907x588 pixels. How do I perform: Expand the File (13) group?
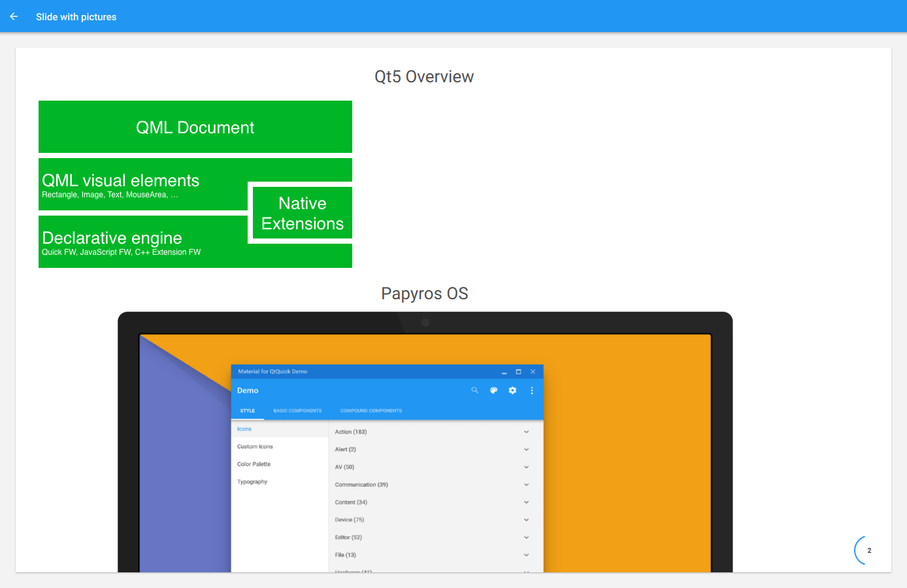coord(526,555)
